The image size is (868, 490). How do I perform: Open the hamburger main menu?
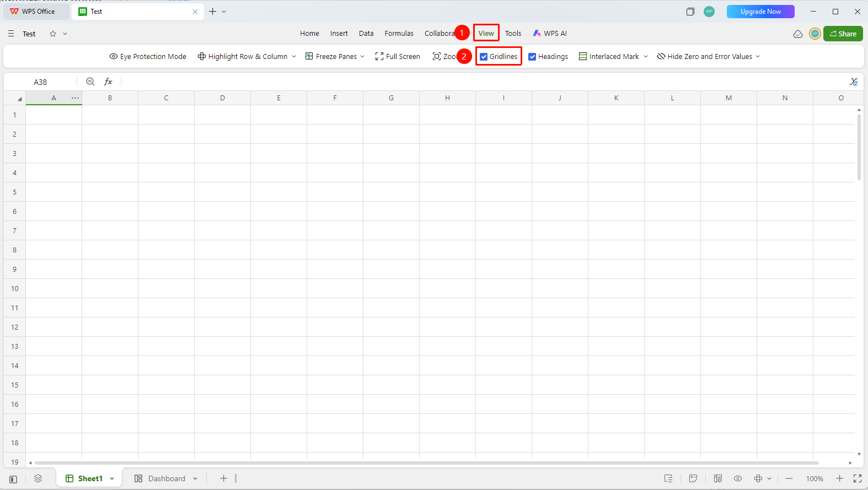pyautogui.click(x=11, y=34)
